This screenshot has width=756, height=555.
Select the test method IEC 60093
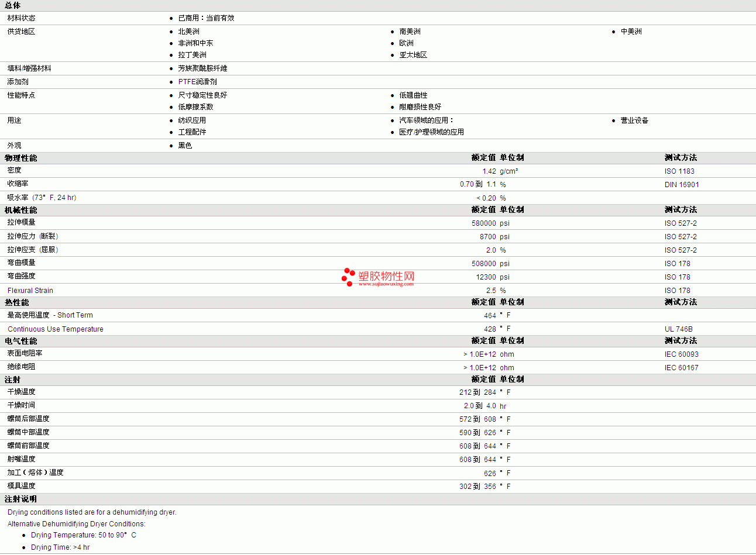click(682, 354)
